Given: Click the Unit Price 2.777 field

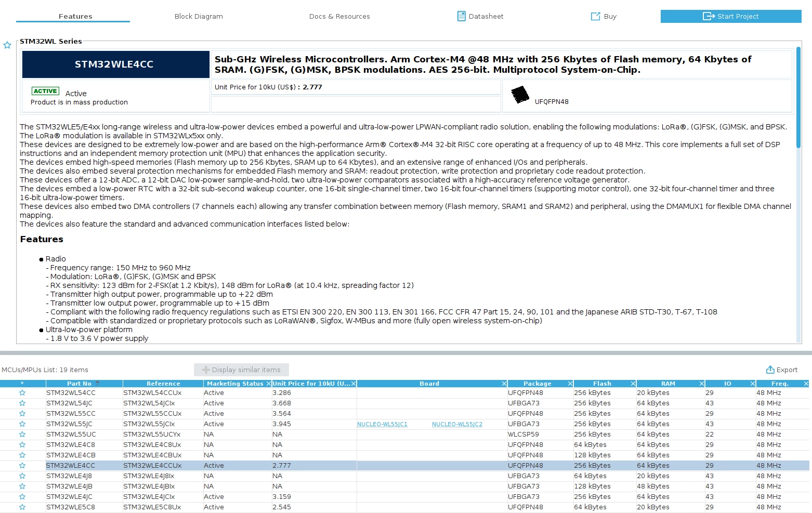Looking at the screenshot, I should 356,87.
